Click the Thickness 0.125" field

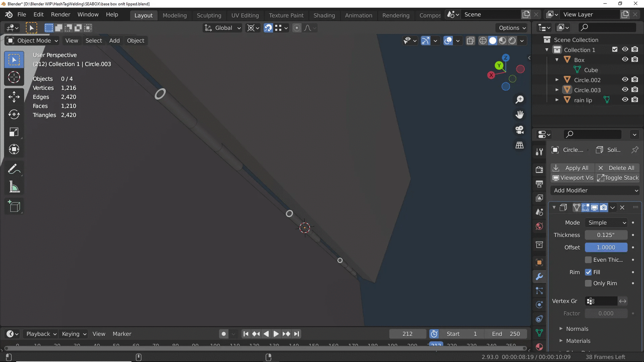click(x=606, y=235)
